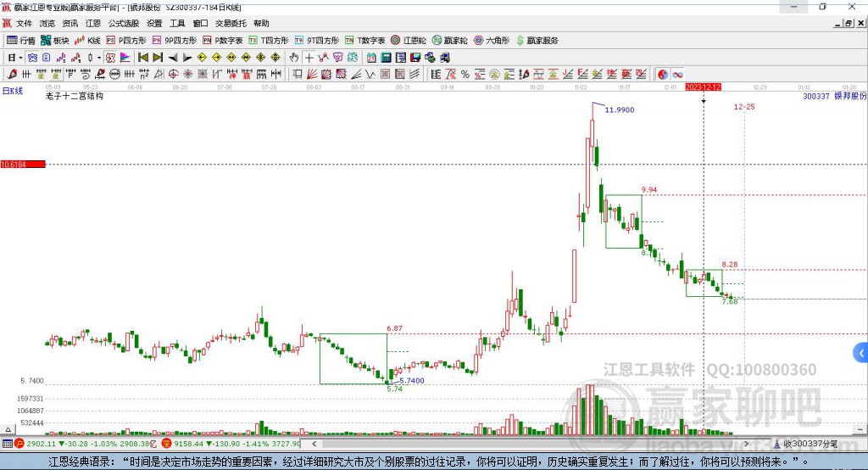Open the 文件 menu
Image resolution: width=868 pixels, height=470 pixels.
pyautogui.click(x=24, y=23)
